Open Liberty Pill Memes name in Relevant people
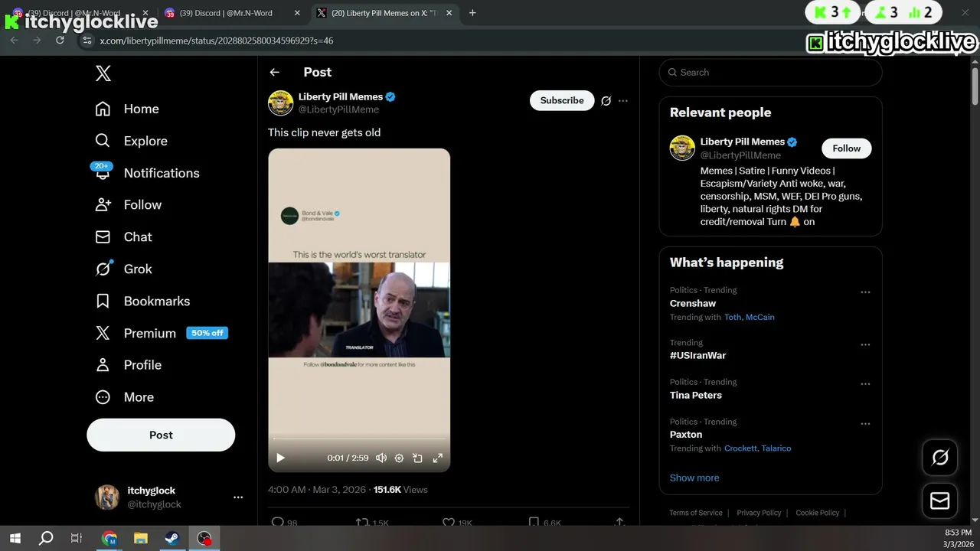 (x=742, y=142)
